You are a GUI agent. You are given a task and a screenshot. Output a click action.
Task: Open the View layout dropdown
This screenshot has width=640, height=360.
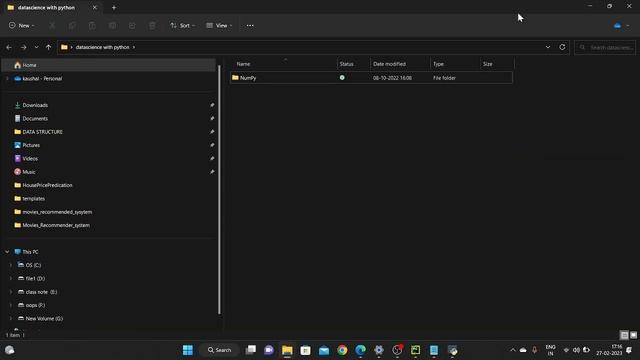click(219, 25)
